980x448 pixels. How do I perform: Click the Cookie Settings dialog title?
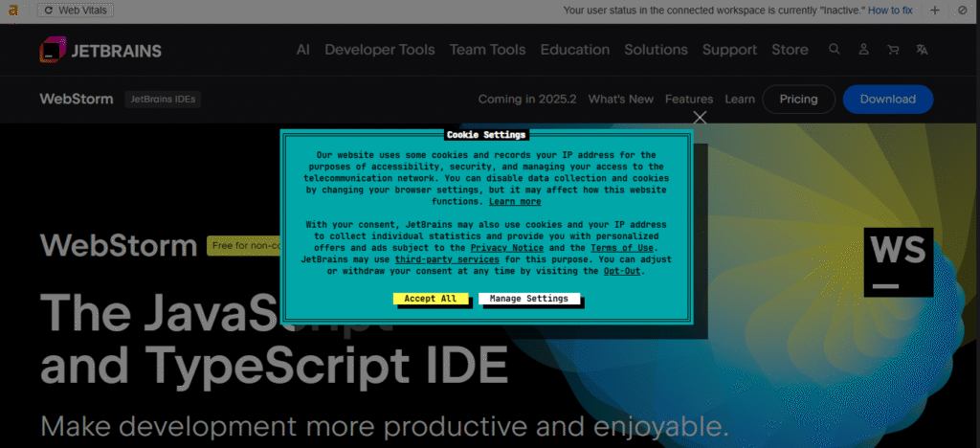coord(486,134)
